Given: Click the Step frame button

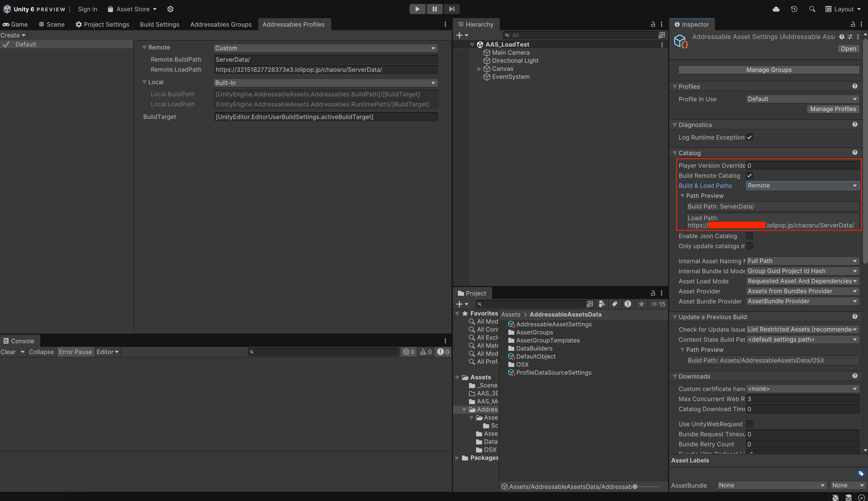Looking at the screenshot, I should tap(452, 9).
